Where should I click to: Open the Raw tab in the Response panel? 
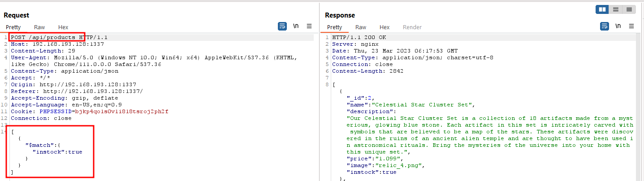[361, 27]
